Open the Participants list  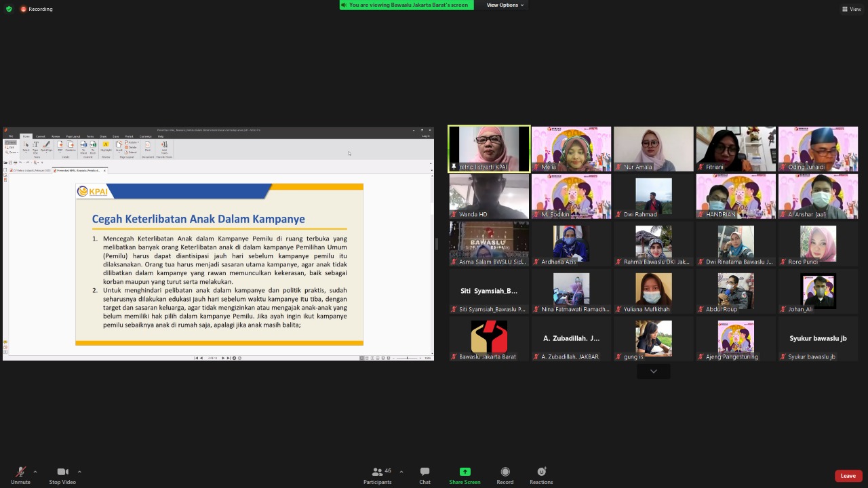378,475
